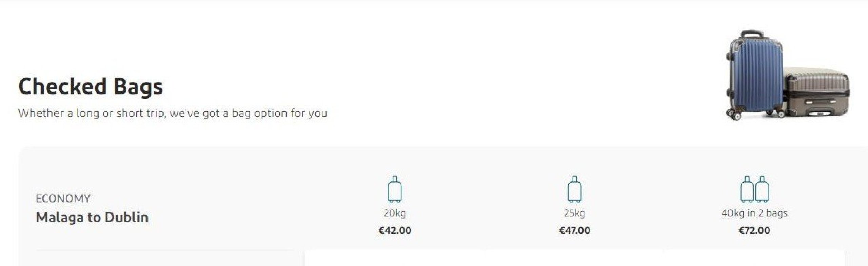This screenshot has height=266, width=868.
Task: Click the bag option subtitle text
Action: pos(173,113)
